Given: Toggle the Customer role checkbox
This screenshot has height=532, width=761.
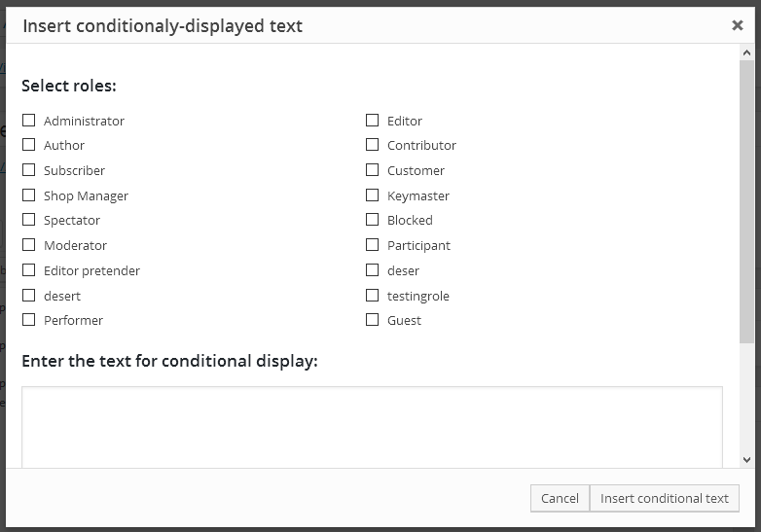Looking at the screenshot, I should 373,170.
